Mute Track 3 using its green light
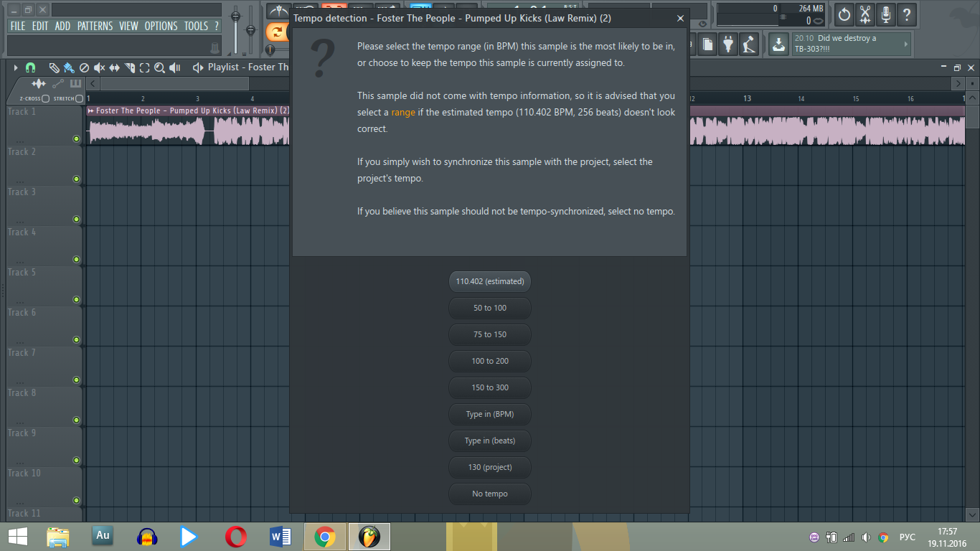The width and height of the screenshot is (980, 551). pyautogui.click(x=76, y=220)
